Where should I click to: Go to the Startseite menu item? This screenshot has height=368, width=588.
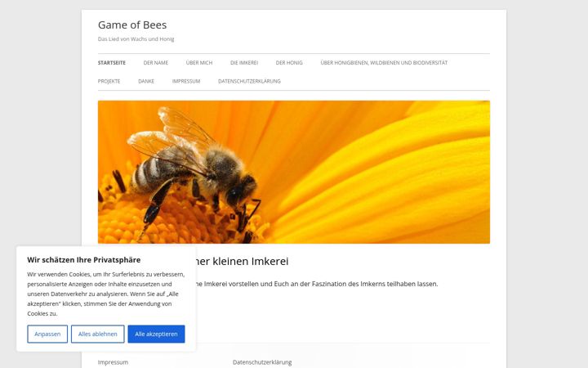click(112, 63)
